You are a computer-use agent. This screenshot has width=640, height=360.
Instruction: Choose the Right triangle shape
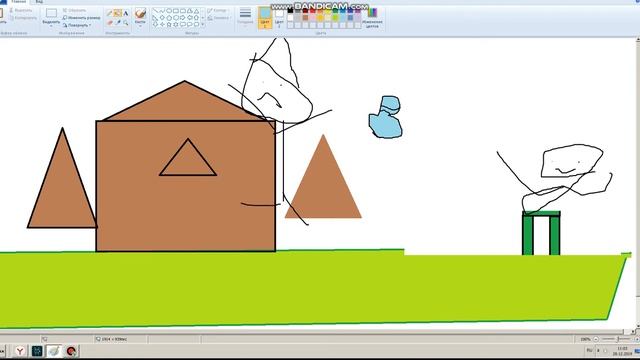click(x=156, y=18)
